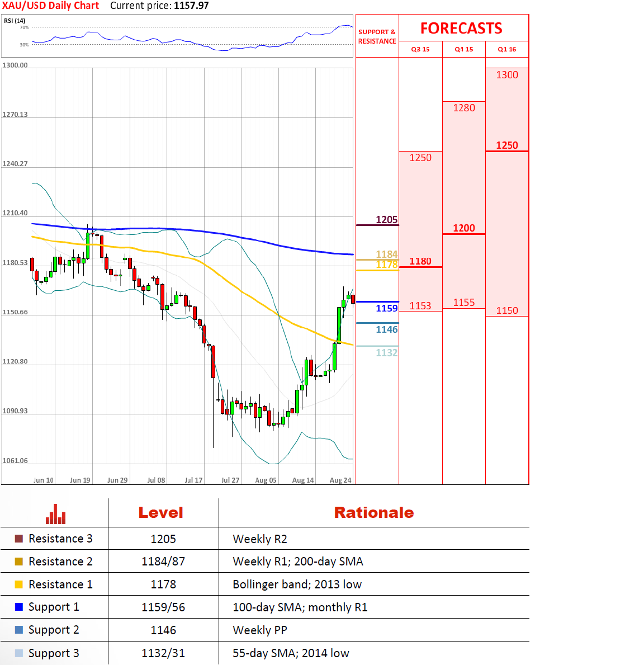The width and height of the screenshot is (644, 665).
Task: Click the Level column header
Action: click(x=160, y=513)
